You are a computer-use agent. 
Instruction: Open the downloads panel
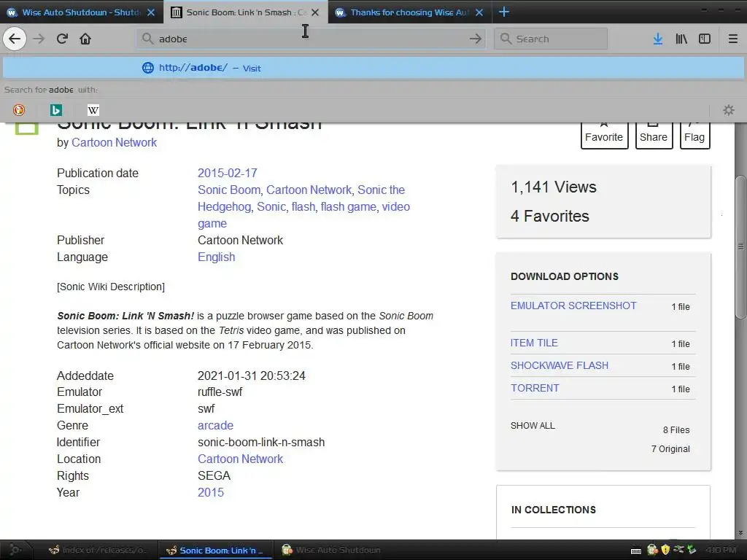(658, 39)
